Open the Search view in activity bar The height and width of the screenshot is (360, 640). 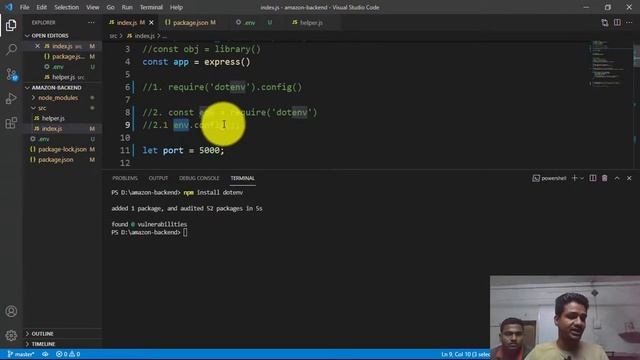(11, 50)
